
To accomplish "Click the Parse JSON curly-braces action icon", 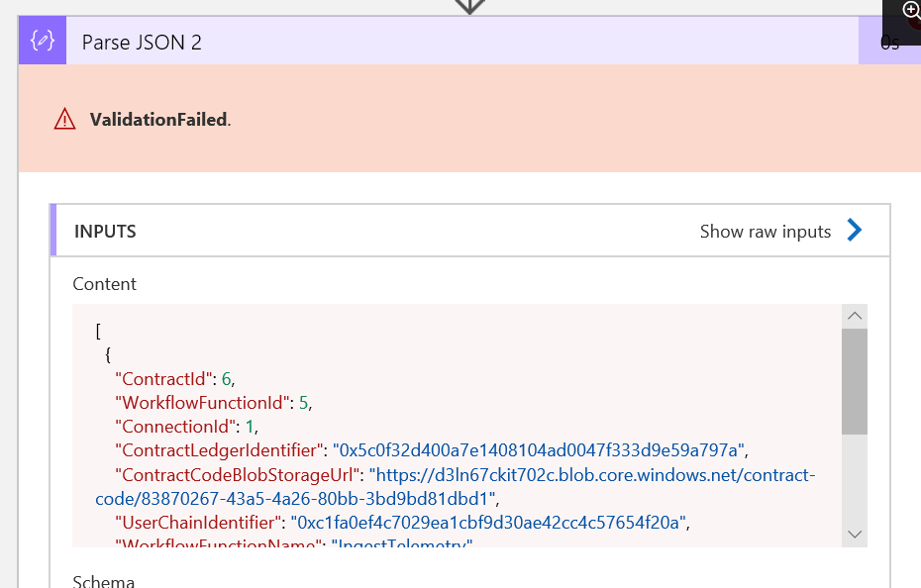I will (x=43, y=43).
